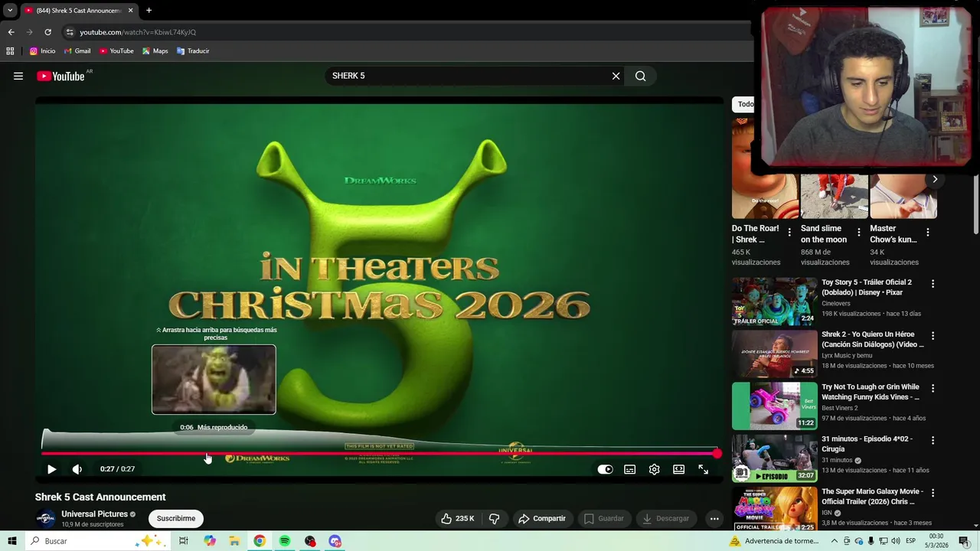
Task: Open the YouTube hamburger guide menu
Action: point(18,76)
